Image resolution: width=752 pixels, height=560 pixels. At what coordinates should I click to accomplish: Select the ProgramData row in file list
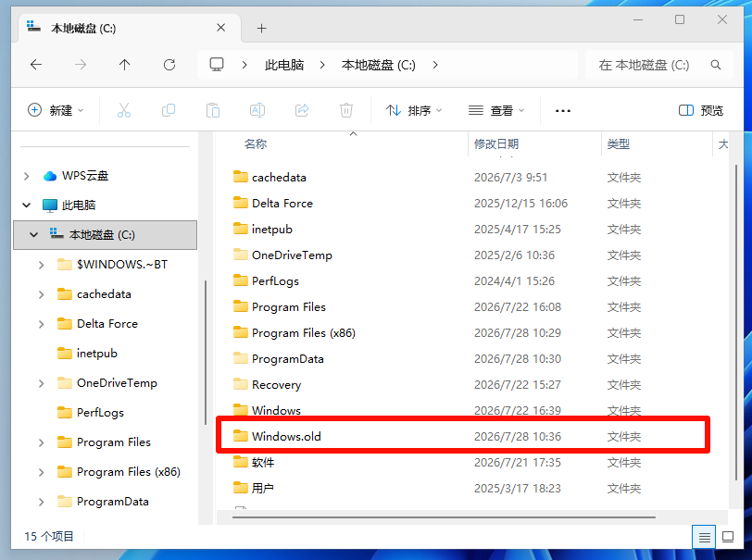tap(464, 358)
